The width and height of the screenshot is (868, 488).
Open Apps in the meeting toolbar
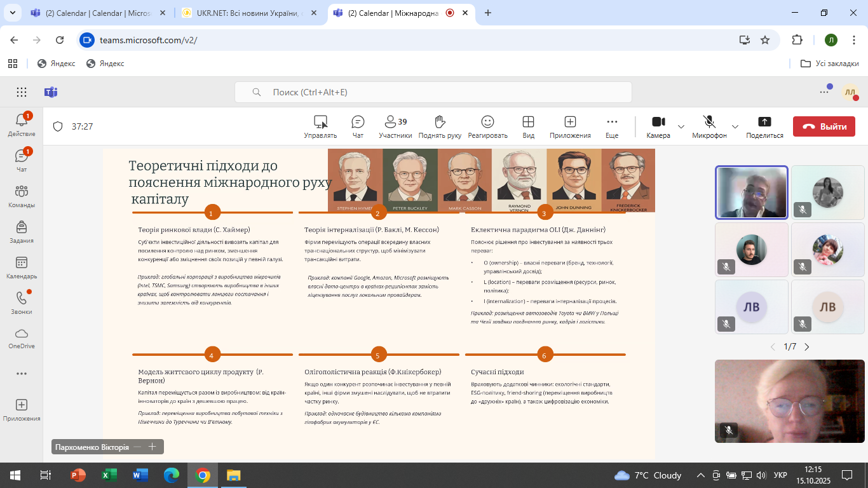[x=570, y=126]
